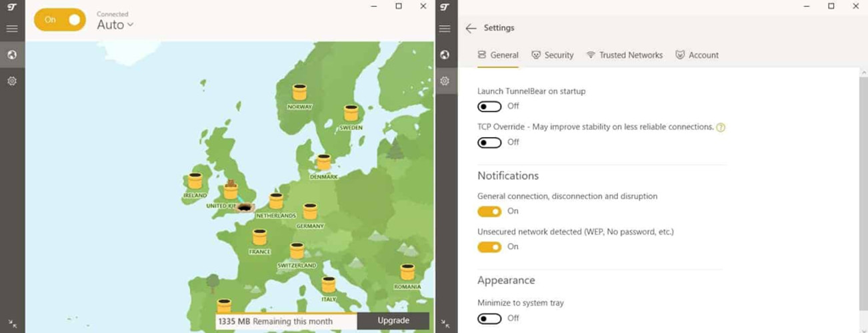Open the hamburger menu in the settings window
This screenshot has width=868, height=333.
(445, 29)
